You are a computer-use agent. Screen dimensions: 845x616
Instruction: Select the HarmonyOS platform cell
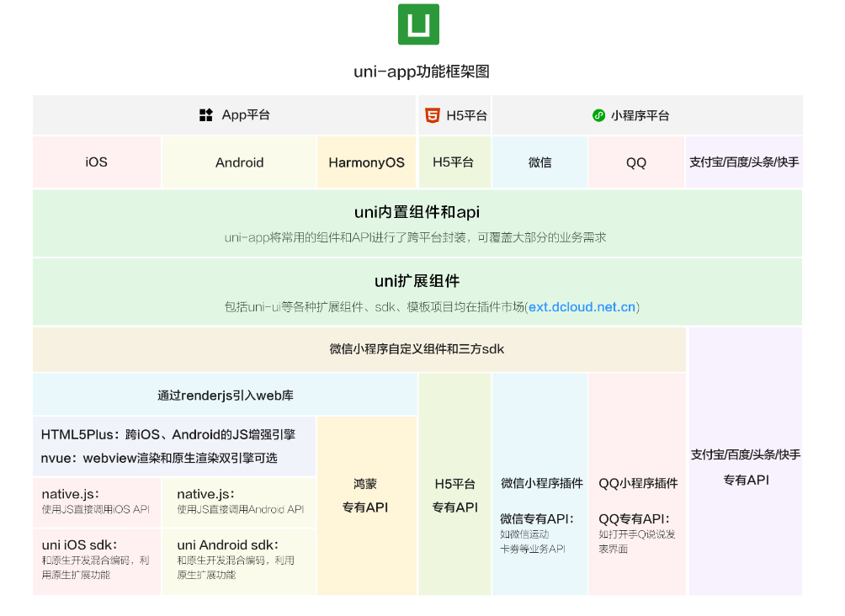pyautogui.click(x=366, y=161)
